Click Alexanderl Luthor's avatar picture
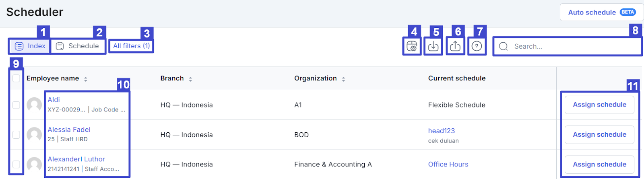 click(34, 165)
